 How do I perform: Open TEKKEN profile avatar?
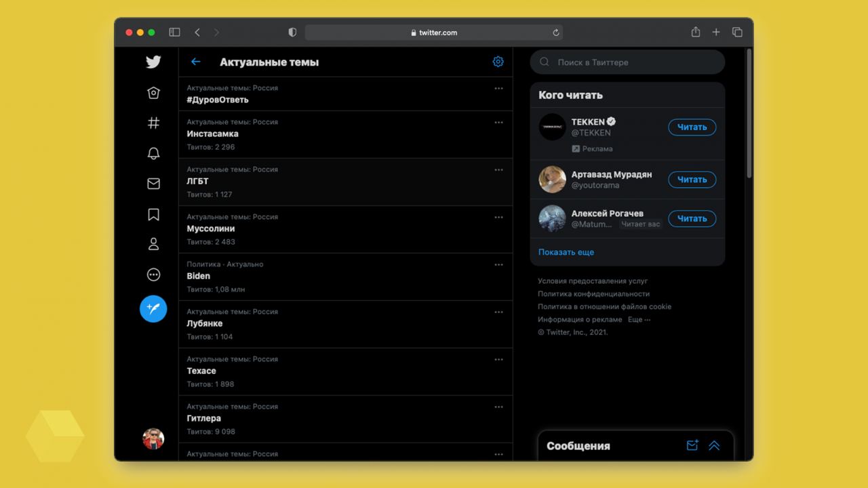552,127
